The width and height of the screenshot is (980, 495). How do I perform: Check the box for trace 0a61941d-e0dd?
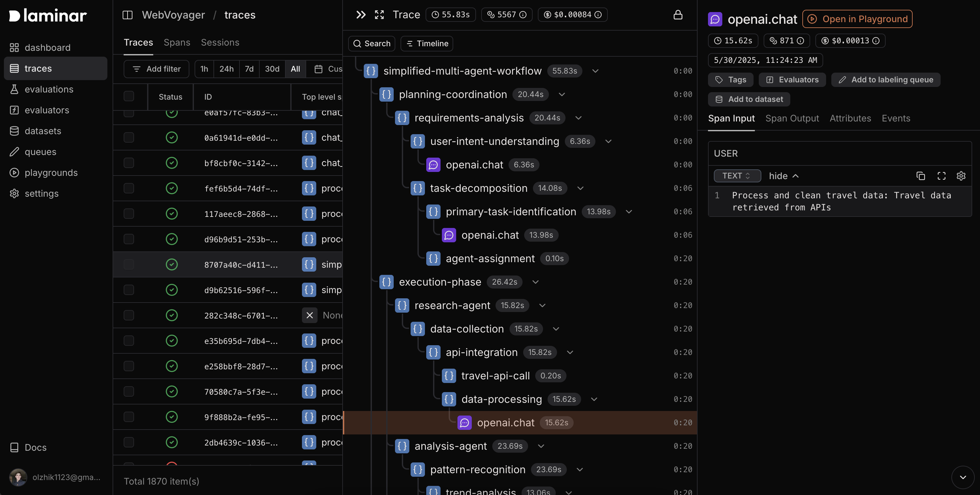point(129,137)
